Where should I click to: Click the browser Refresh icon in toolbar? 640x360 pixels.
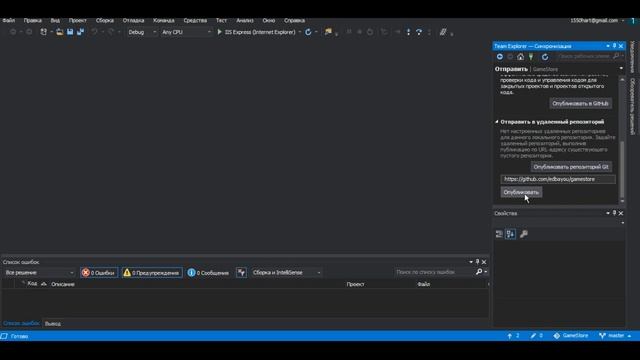pos(308,32)
